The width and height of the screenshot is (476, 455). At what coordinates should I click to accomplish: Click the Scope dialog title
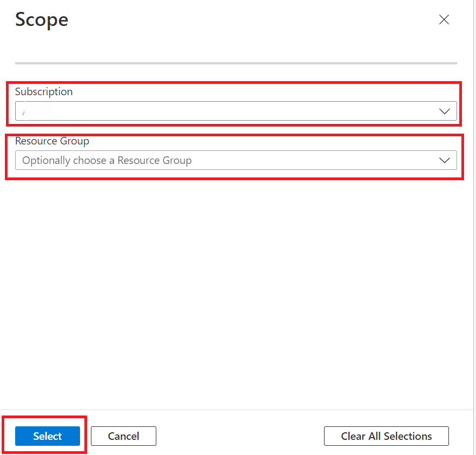pyautogui.click(x=42, y=20)
